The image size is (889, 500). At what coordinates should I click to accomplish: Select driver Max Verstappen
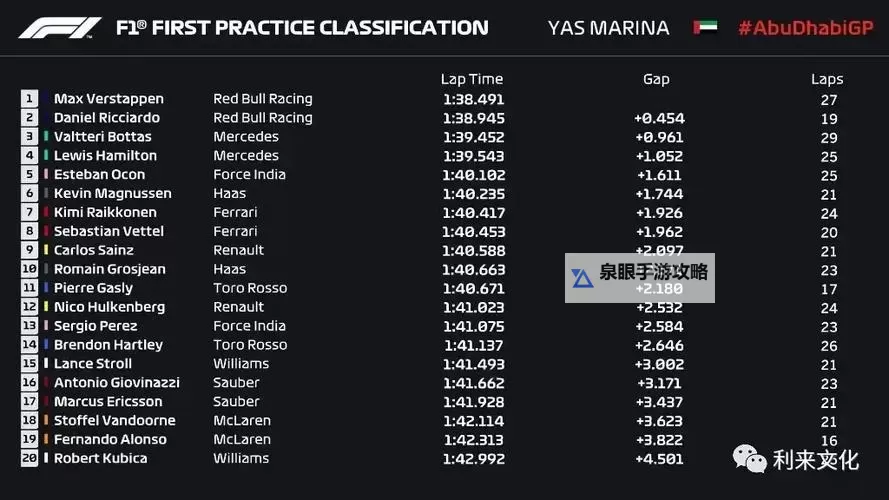pyautogui.click(x=108, y=99)
